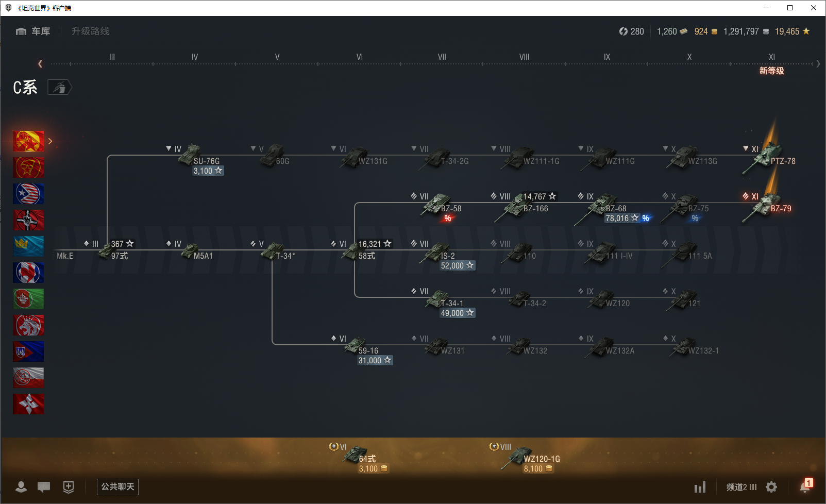Select the 111 5A tank node
826x504 pixels.
coord(688,254)
